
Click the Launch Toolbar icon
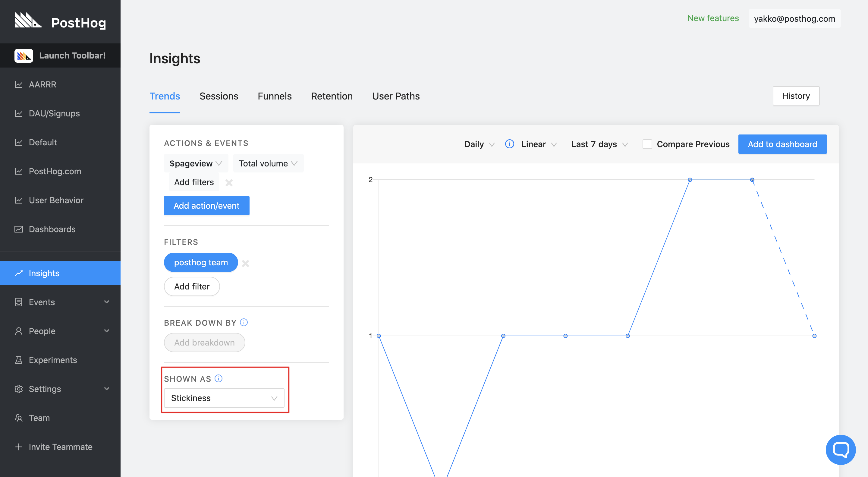24,55
